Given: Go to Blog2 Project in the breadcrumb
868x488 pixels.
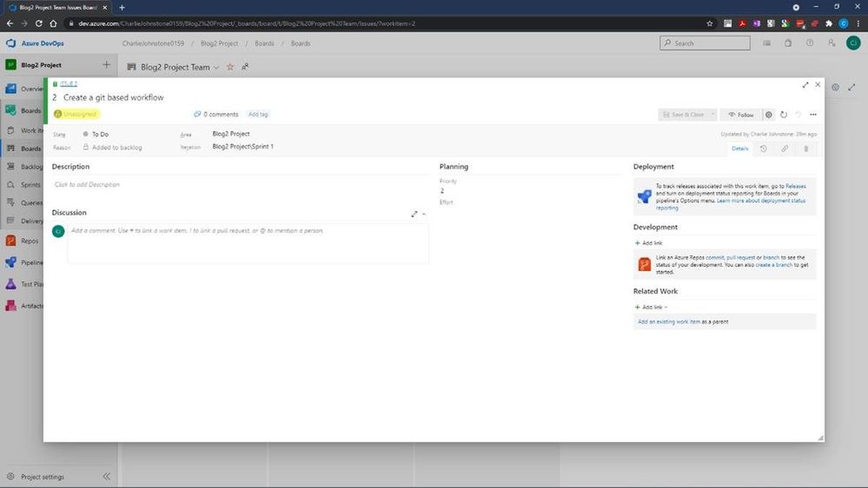Looking at the screenshot, I should pyautogui.click(x=219, y=43).
